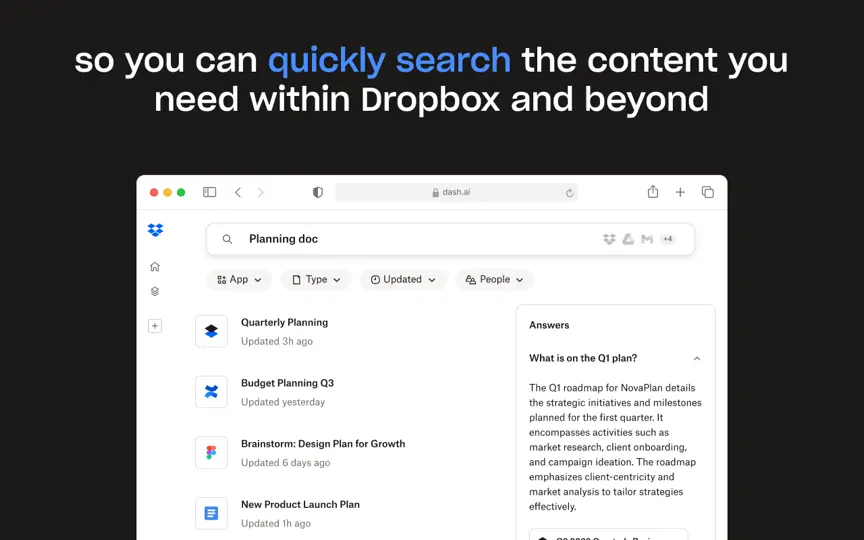Click New Product Launch Plan title
The height and width of the screenshot is (540, 864).
300,504
